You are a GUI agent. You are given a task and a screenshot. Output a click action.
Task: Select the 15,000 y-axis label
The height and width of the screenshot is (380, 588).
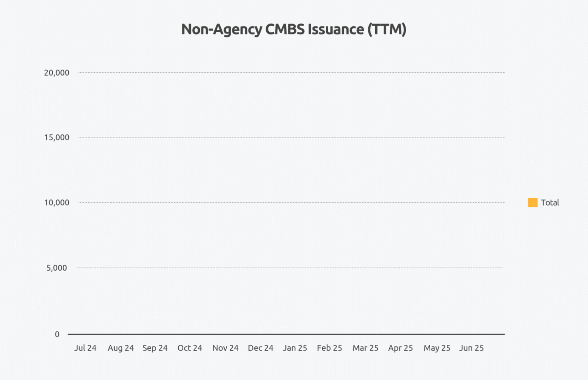click(57, 137)
